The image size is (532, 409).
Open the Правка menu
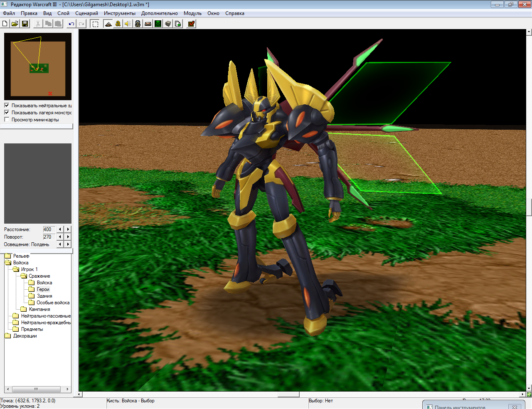click(29, 13)
